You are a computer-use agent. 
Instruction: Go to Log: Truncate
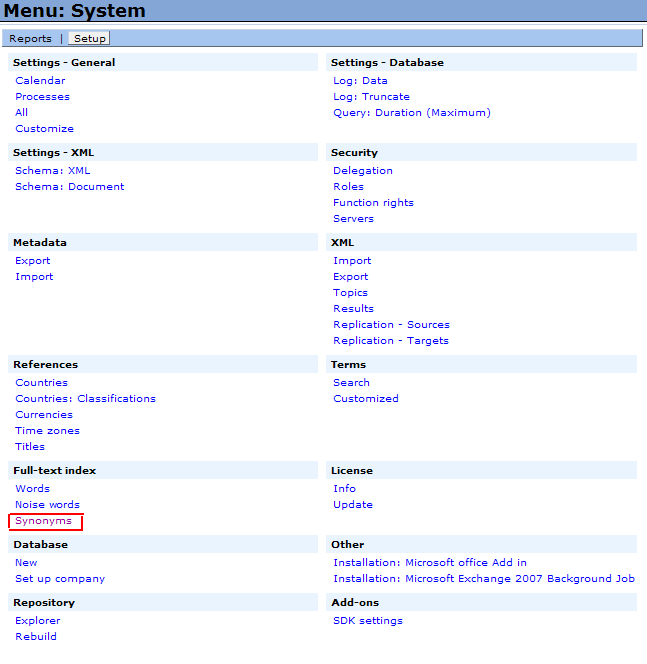point(371,97)
